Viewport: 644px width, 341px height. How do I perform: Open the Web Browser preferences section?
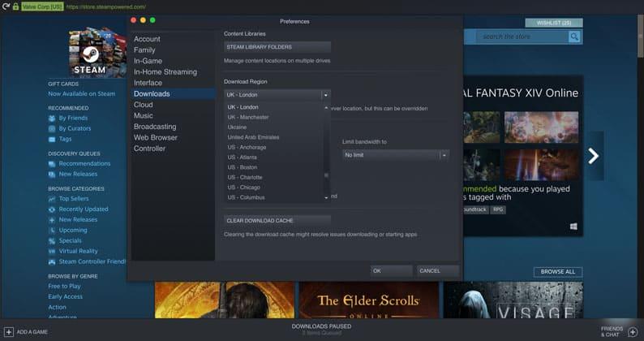(156, 138)
